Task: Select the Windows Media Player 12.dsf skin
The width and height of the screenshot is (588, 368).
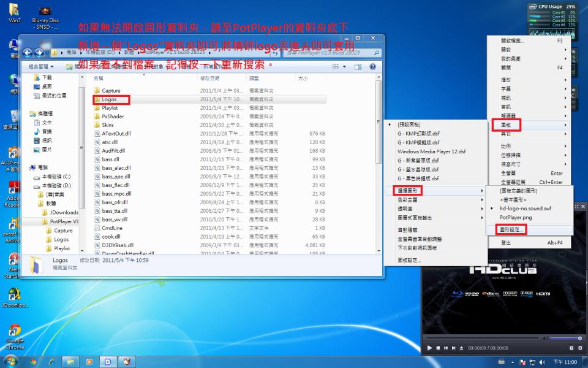Action: click(431, 151)
